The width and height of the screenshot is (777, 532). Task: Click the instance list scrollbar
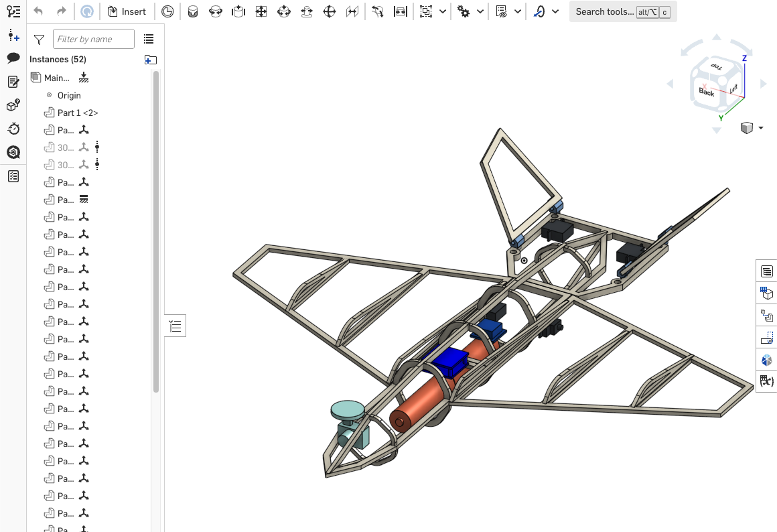click(x=156, y=232)
